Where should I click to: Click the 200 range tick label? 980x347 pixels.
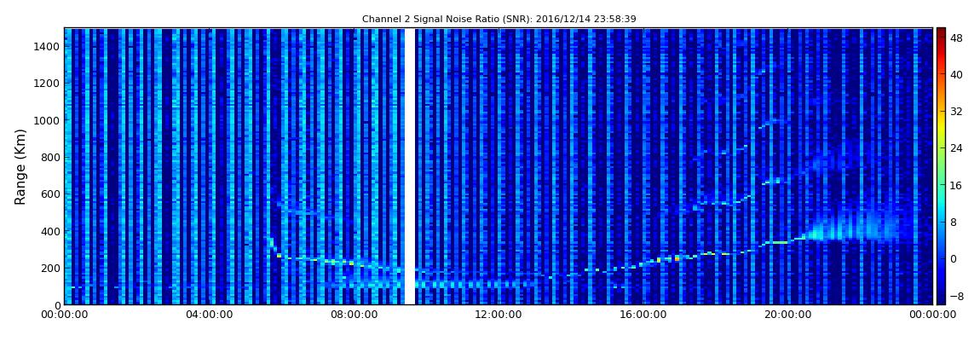(50, 269)
